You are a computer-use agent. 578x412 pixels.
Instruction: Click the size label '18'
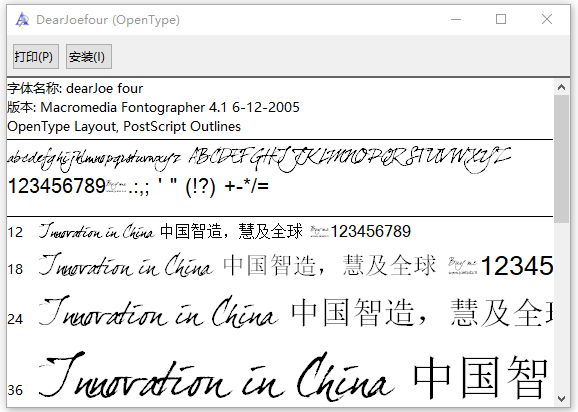pyautogui.click(x=15, y=269)
